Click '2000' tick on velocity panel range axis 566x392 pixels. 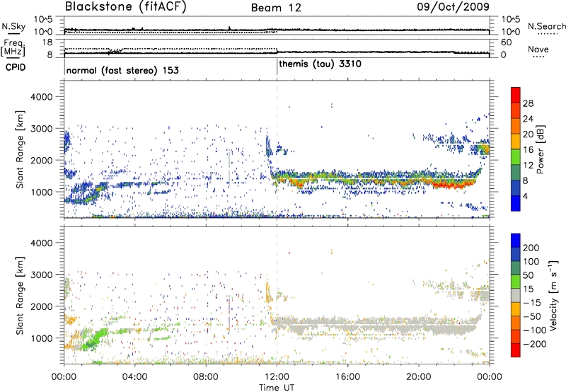41,306
